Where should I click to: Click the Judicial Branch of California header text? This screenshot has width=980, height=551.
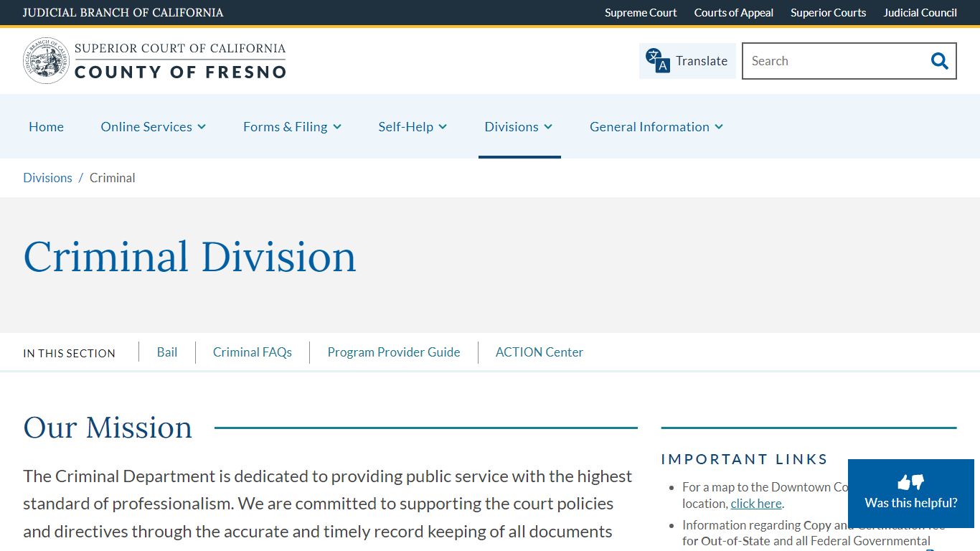coord(123,13)
